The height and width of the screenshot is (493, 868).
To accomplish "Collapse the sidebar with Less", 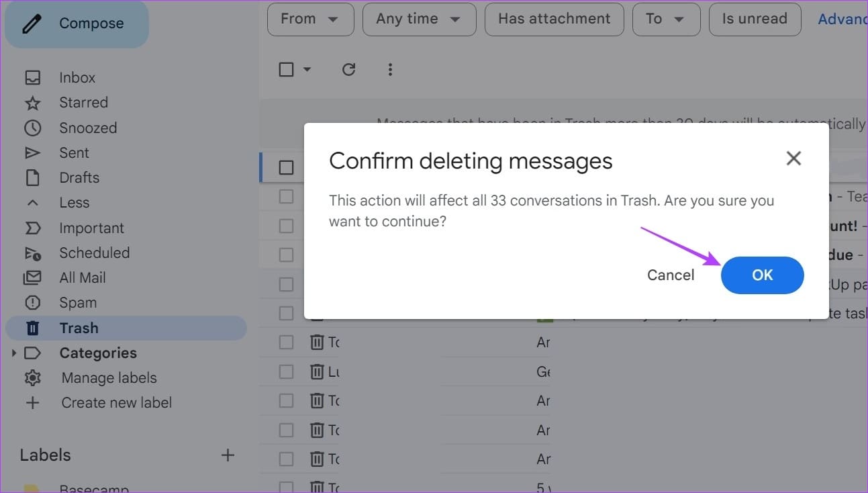I will click(x=74, y=202).
